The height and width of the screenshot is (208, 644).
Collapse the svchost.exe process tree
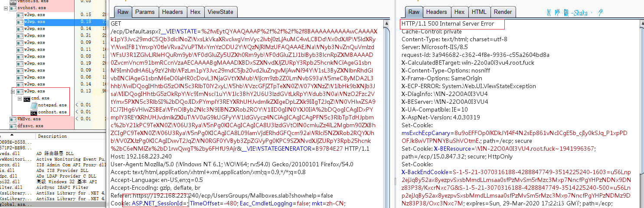click(x=6, y=8)
